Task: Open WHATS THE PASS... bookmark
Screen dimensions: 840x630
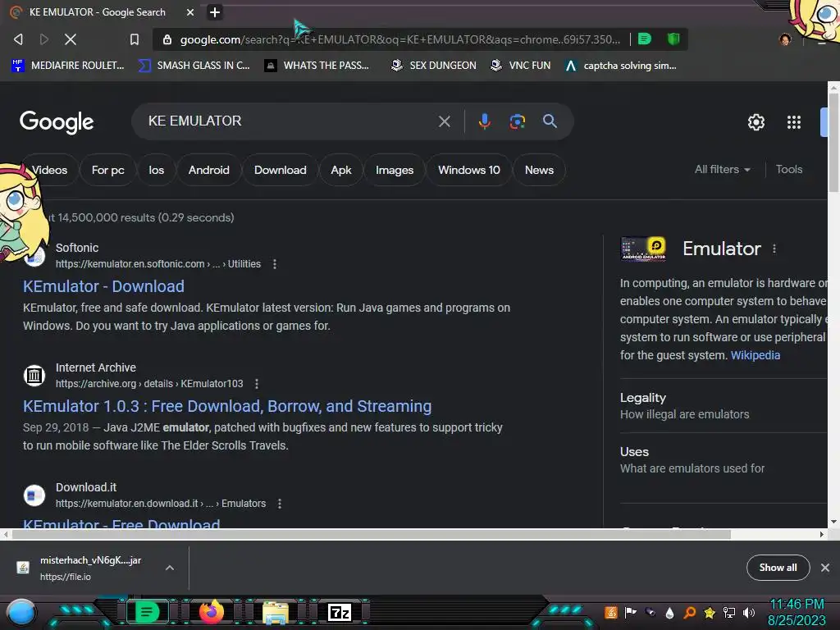Action: tap(317, 66)
